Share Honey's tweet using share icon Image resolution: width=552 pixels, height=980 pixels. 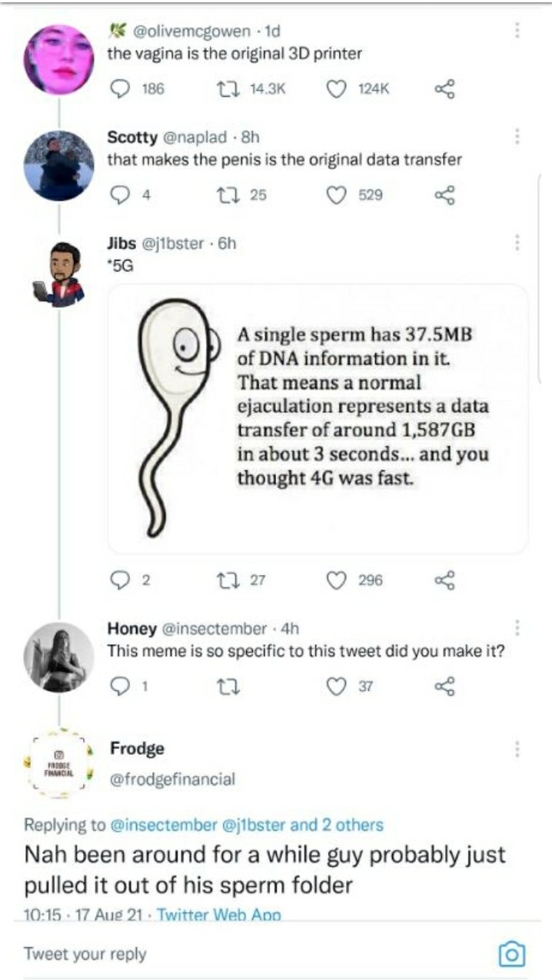tap(444, 686)
